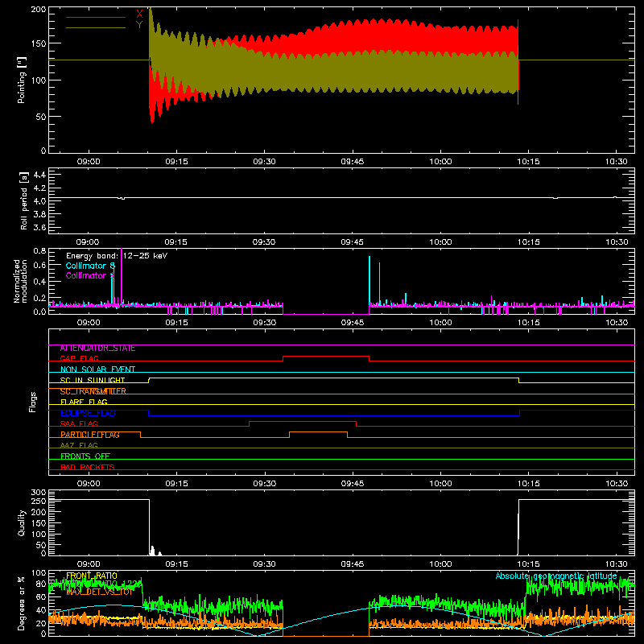Viewport: 644px width, 644px height.
Task: Click the olive Y legend line in Pointing plot
Action: point(96,27)
